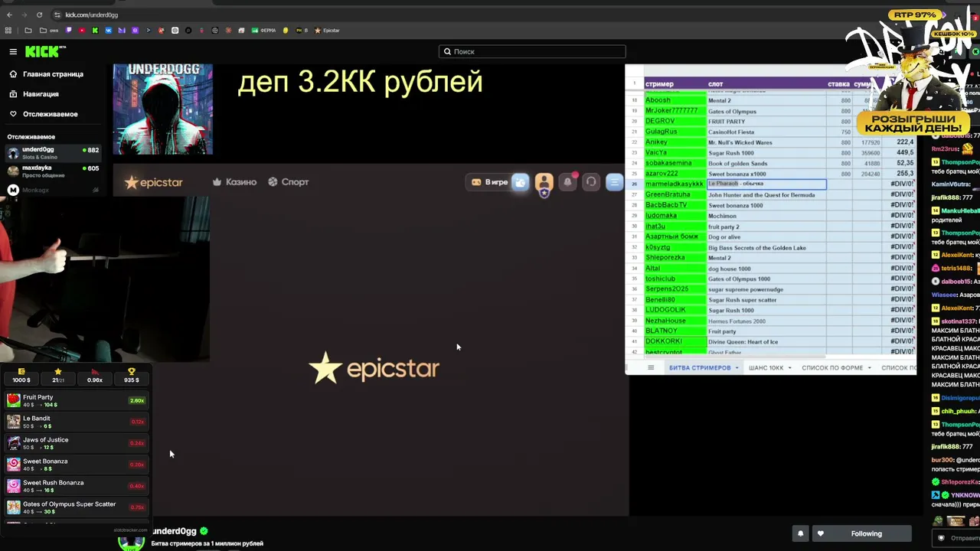
Task: Open Навигация in the Kick sidebar
Action: point(34,94)
